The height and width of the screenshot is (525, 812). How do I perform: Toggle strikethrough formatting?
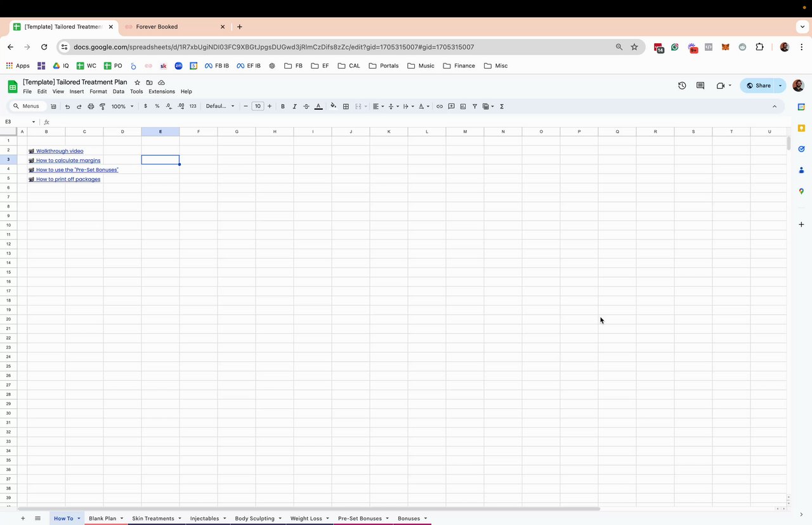coord(306,107)
